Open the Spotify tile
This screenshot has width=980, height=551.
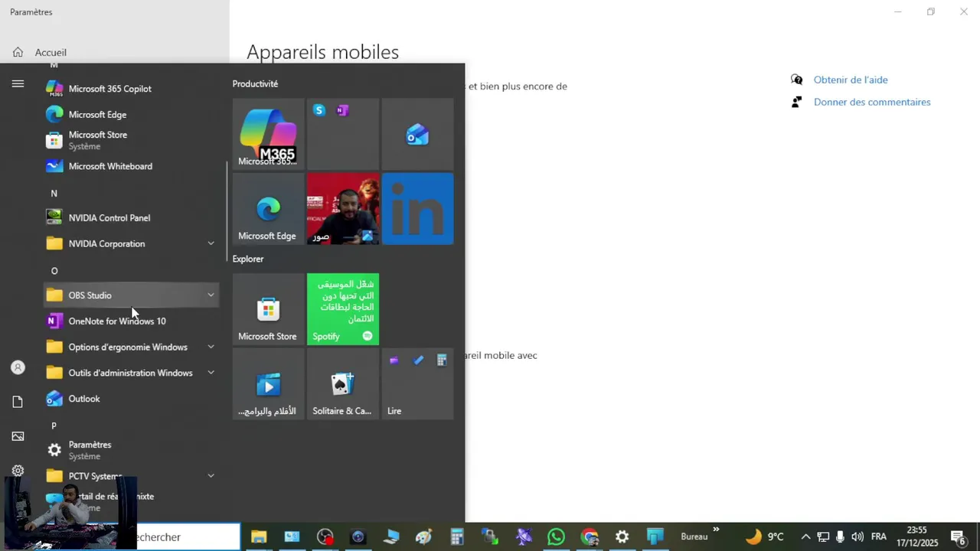click(x=343, y=309)
